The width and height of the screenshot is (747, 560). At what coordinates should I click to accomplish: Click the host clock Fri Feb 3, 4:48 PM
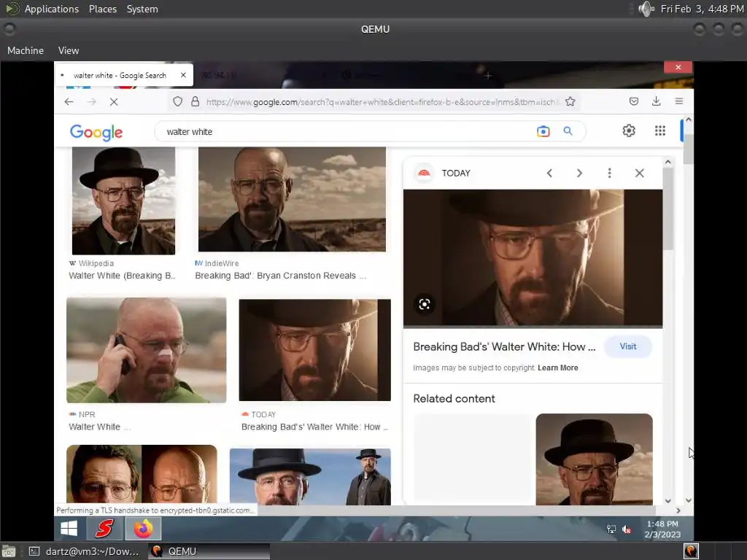coord(702,9)
